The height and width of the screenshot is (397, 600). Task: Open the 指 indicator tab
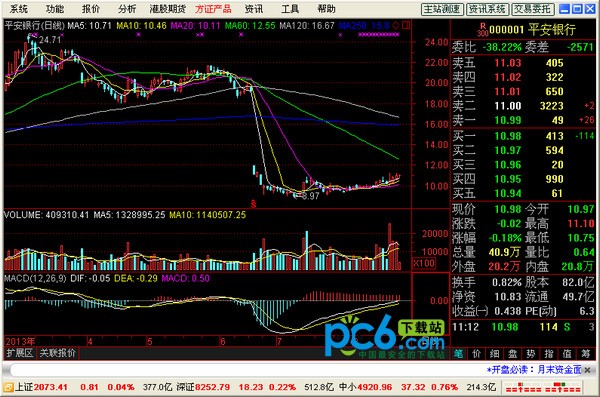pos(549,353)
